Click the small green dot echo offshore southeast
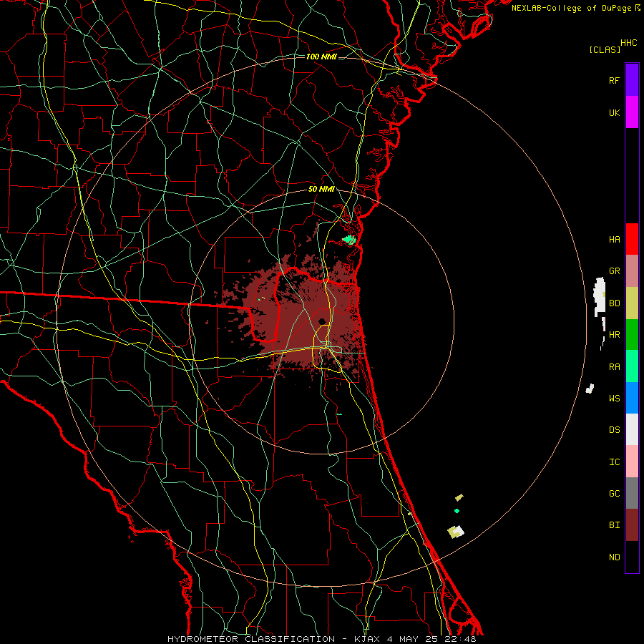 457,511
